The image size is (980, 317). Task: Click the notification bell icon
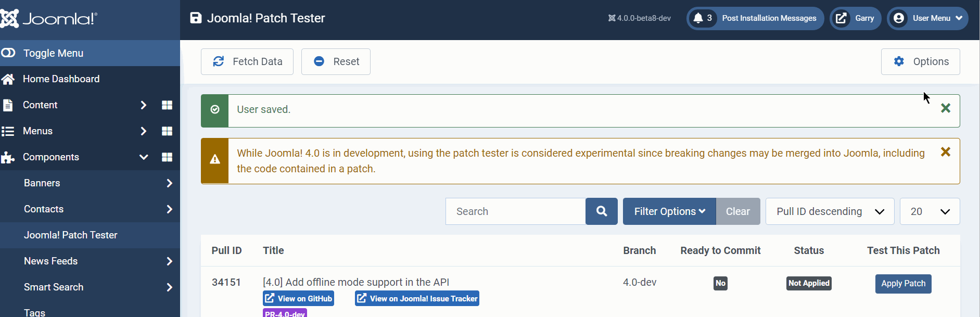[698, 18]
